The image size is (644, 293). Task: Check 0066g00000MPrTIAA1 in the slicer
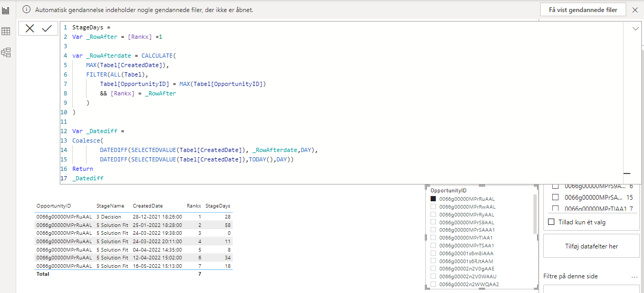click(433, 237)
